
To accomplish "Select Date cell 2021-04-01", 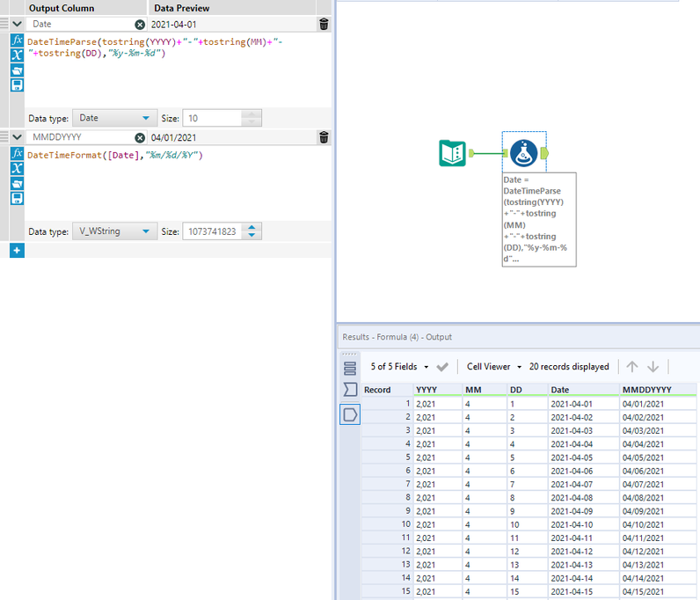I will pos(584,404).
